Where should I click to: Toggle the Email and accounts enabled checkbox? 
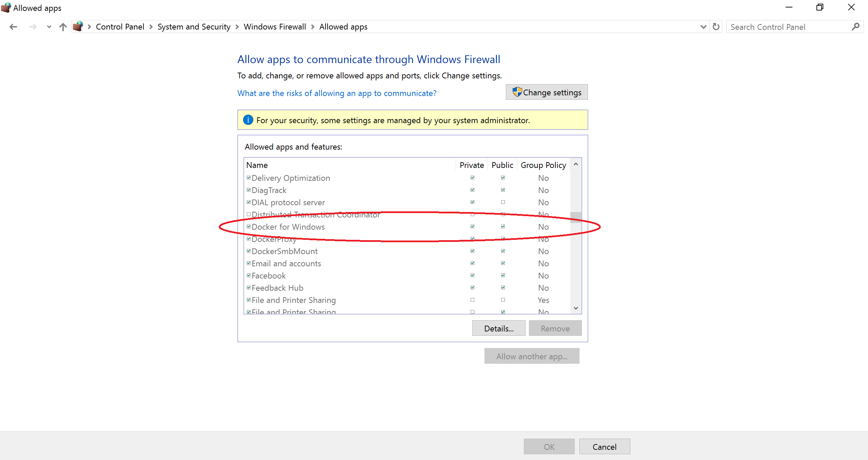click(249, 263)
